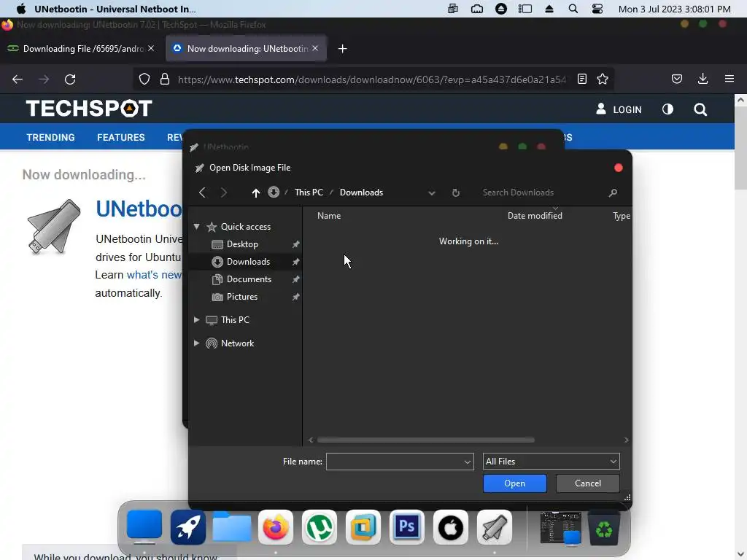Go back in Firefox
This screenshot has height=560, width=747.
click(18, 79)
